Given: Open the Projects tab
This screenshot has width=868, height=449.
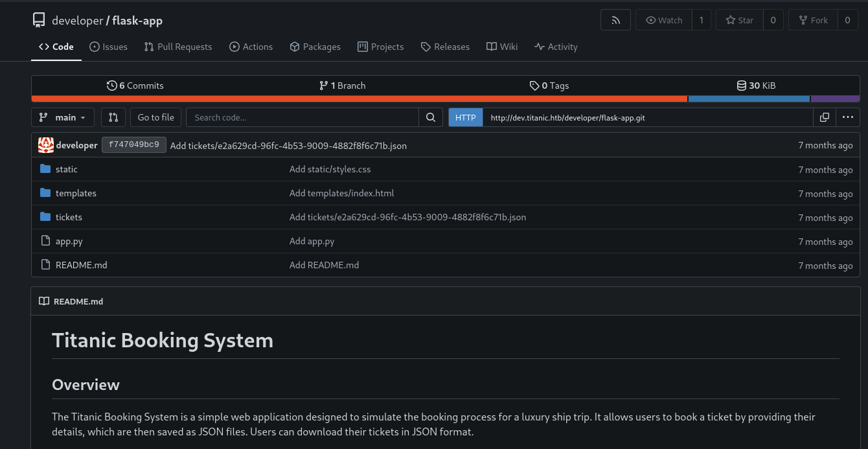Looking at the screenshot, I should (381, 47).
